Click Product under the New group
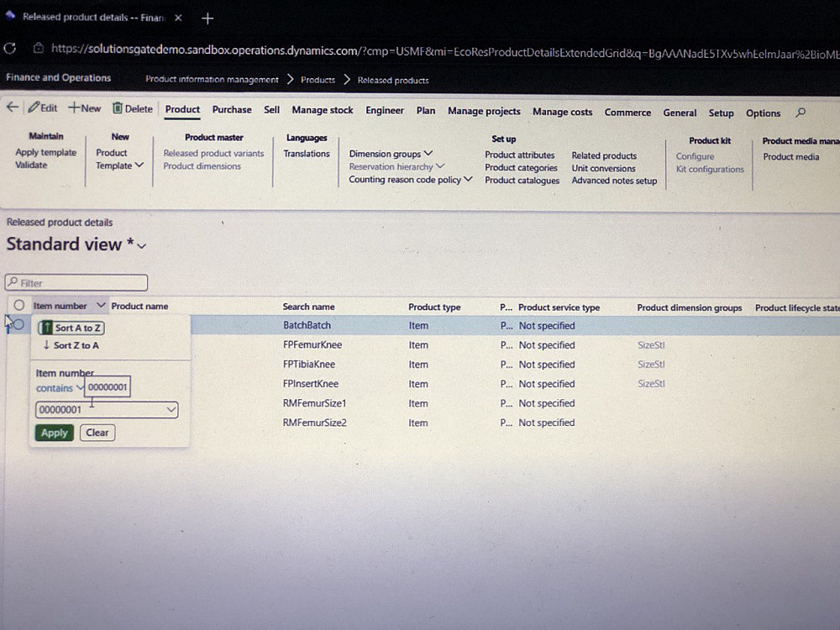 coord(112,153)
